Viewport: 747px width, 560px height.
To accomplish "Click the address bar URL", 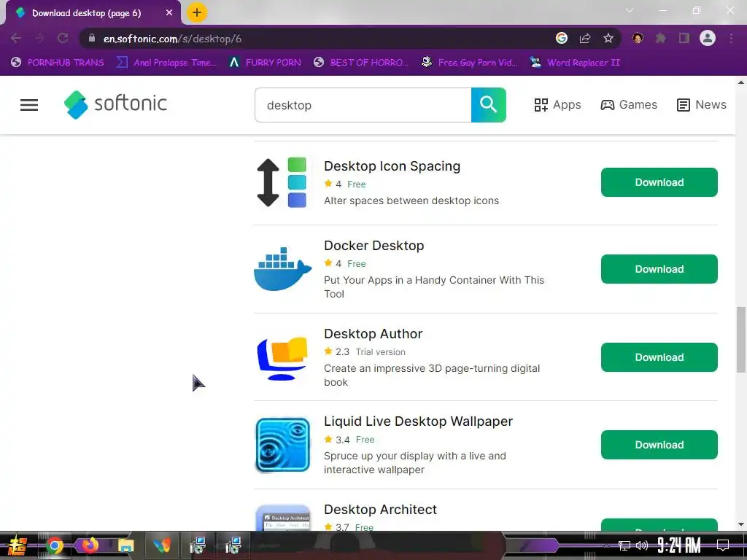I will pyautogui.click(x=172, y=39).
